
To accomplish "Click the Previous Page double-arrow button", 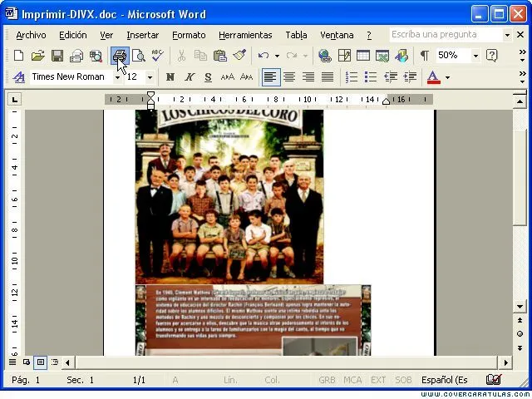I will click(520, 320).
